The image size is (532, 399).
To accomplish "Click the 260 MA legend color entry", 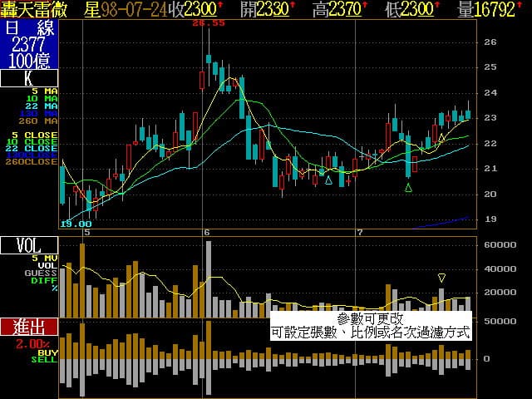I will pyautogui.click(x=42, y=122).
